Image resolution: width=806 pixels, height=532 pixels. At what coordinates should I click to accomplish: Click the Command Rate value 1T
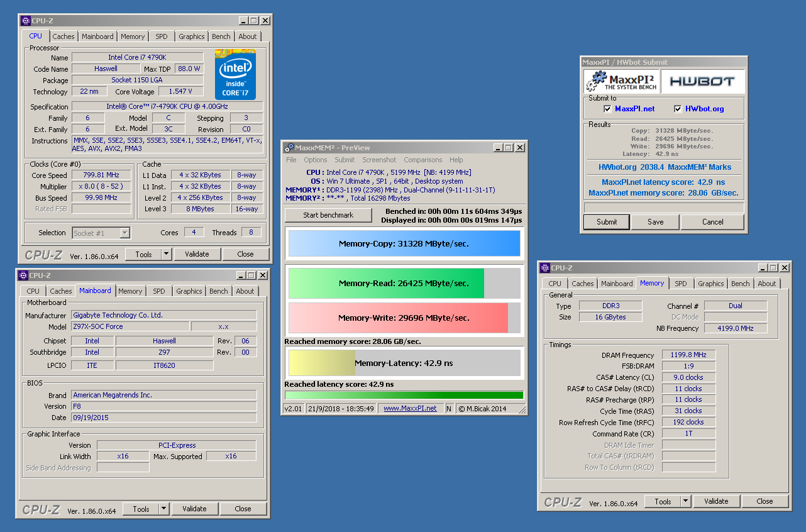(x=689, y=434)
